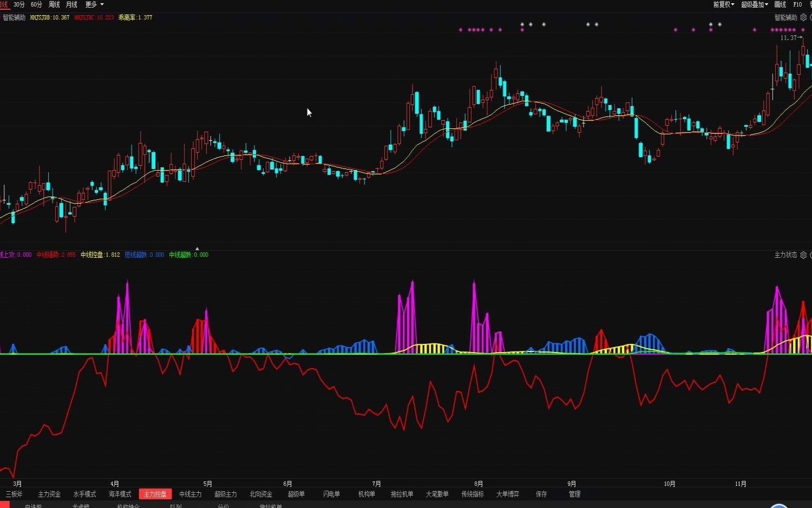
Task: Open settings gear beside 主力状态 indicator panel
Action: click(x=803, y=255)
